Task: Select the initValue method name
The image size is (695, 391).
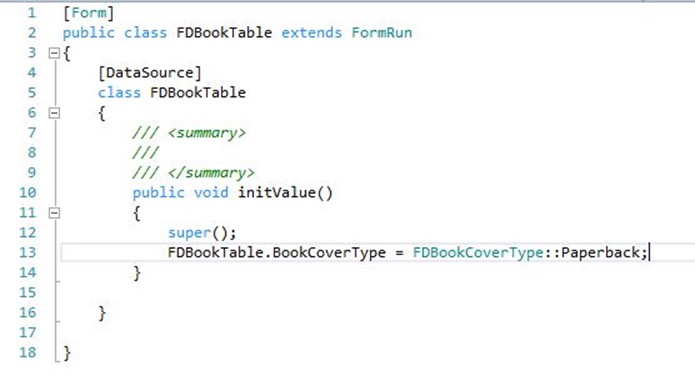Action: (x=277, y=193)
